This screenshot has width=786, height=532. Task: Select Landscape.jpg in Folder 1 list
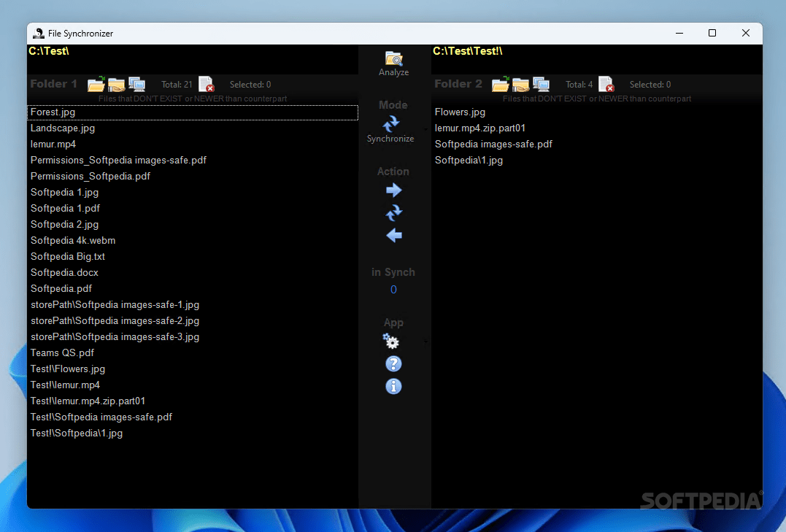coord(193,128)
